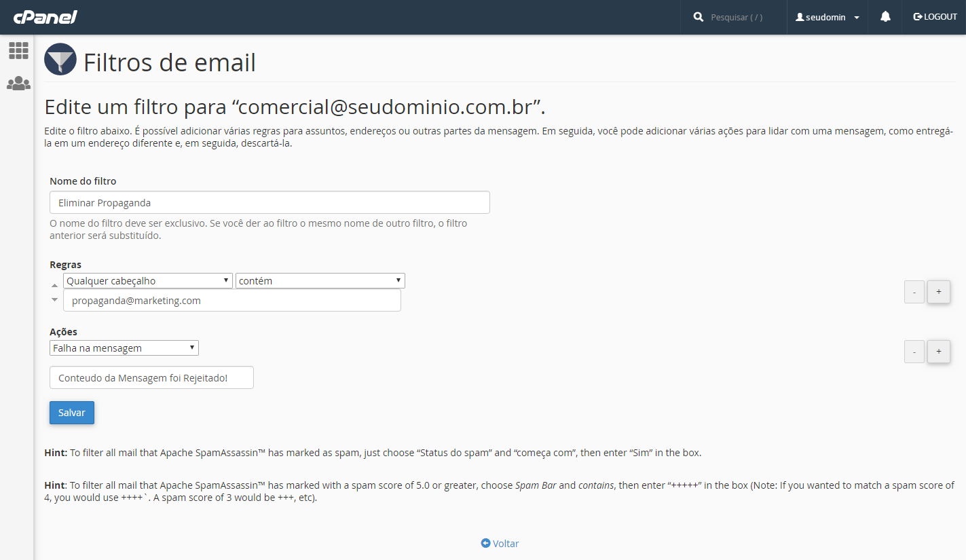Go back via Voltar link

pyautogui.click(x=500, y=544)
